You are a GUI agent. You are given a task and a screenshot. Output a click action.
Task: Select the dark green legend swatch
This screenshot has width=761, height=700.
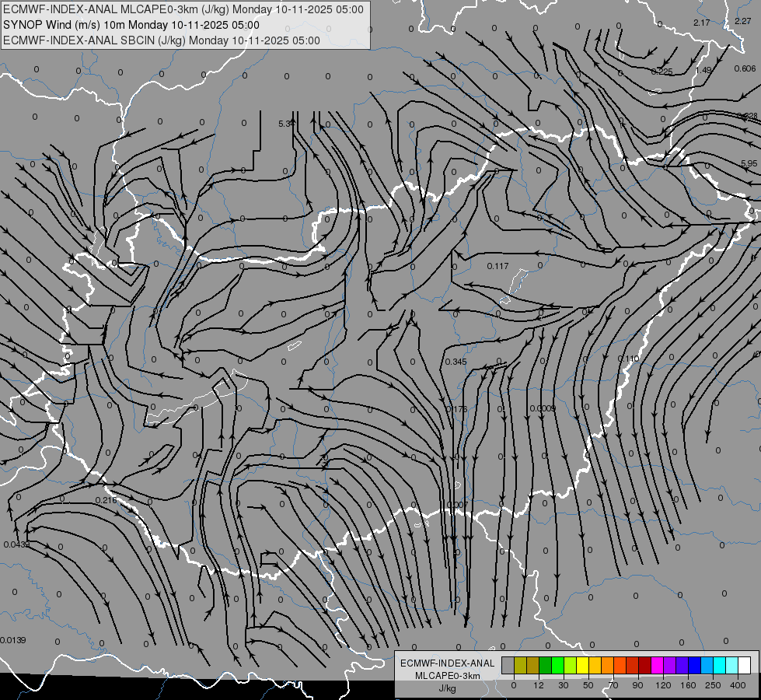(x=545, y=666)
